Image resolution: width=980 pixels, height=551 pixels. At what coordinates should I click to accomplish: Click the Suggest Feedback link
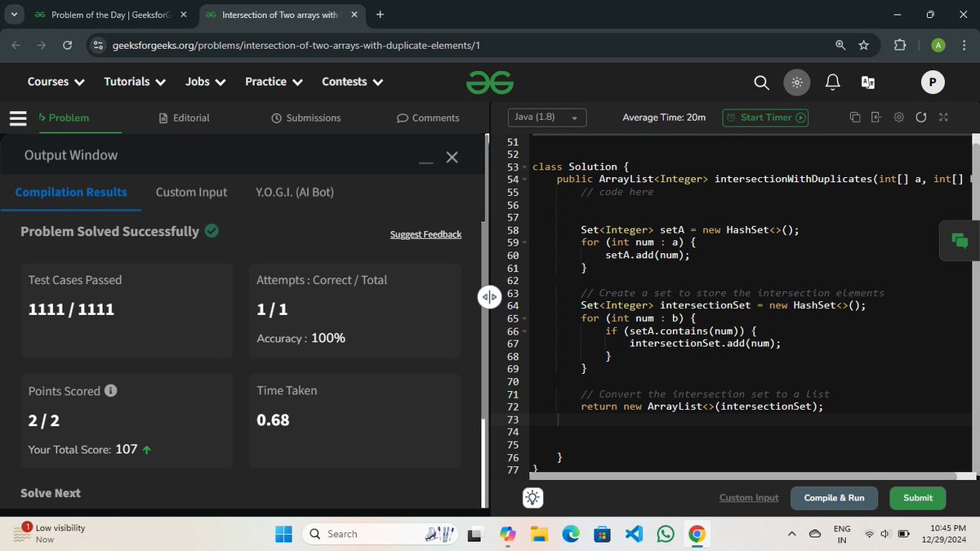tap(425, 234)
